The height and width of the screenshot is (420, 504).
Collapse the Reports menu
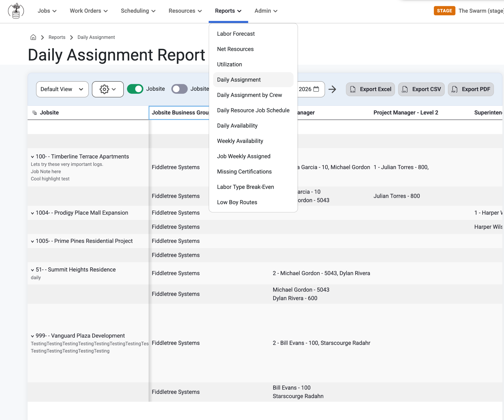coord(228,11)
